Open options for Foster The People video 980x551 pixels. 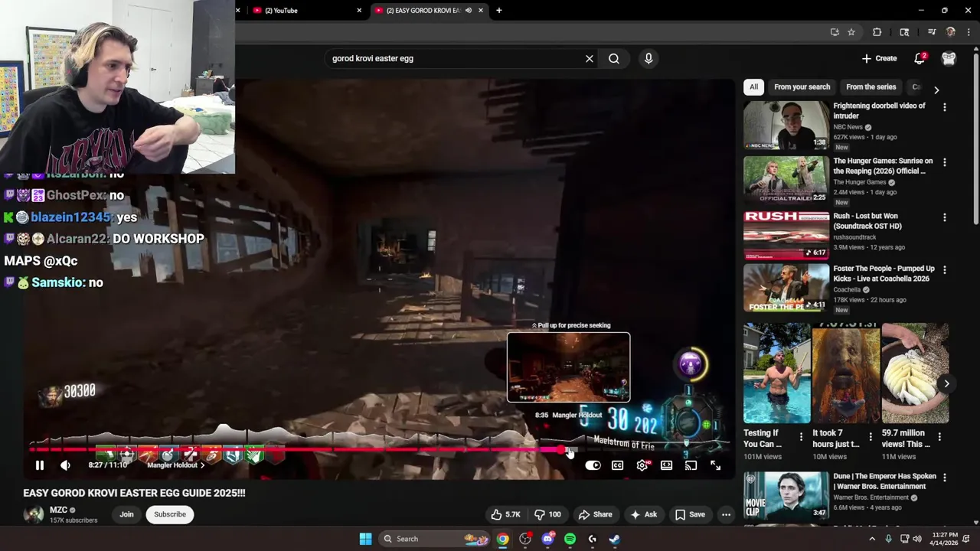click(x=944, y=270)
